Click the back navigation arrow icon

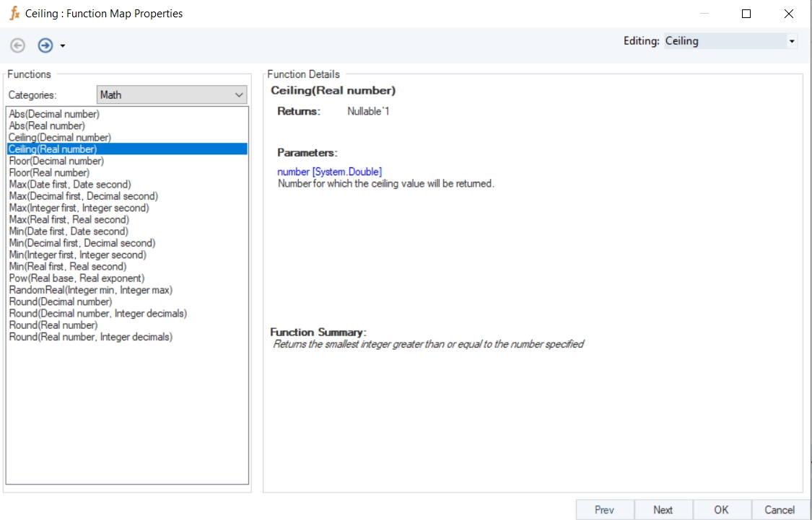(18, 45)
